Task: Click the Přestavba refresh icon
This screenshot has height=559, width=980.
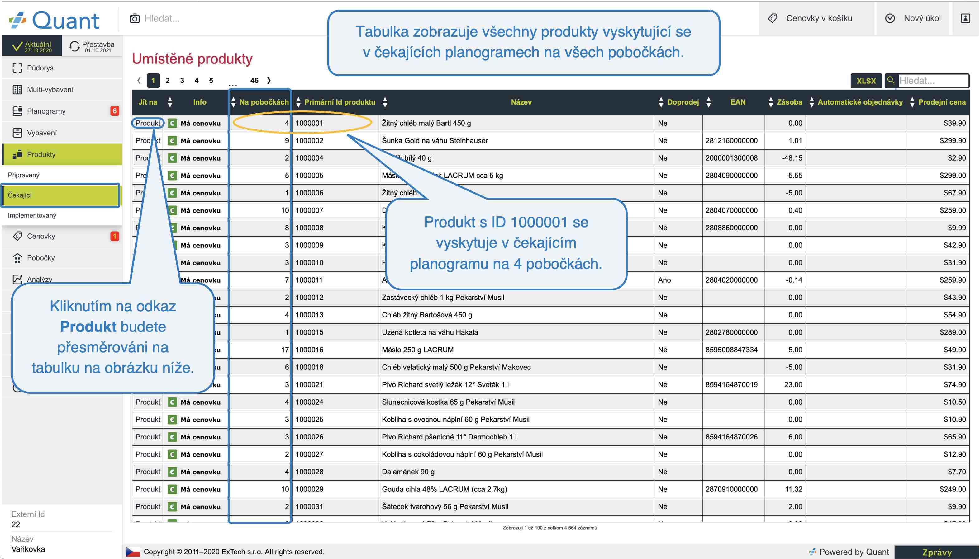Action: [74, 46]
